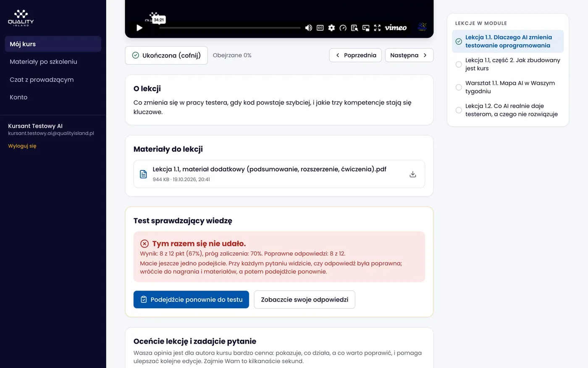This screenshot has width=588, height=368.
Task: Click status circle beside Lekcja 1.2
Action: click(459, 110)
